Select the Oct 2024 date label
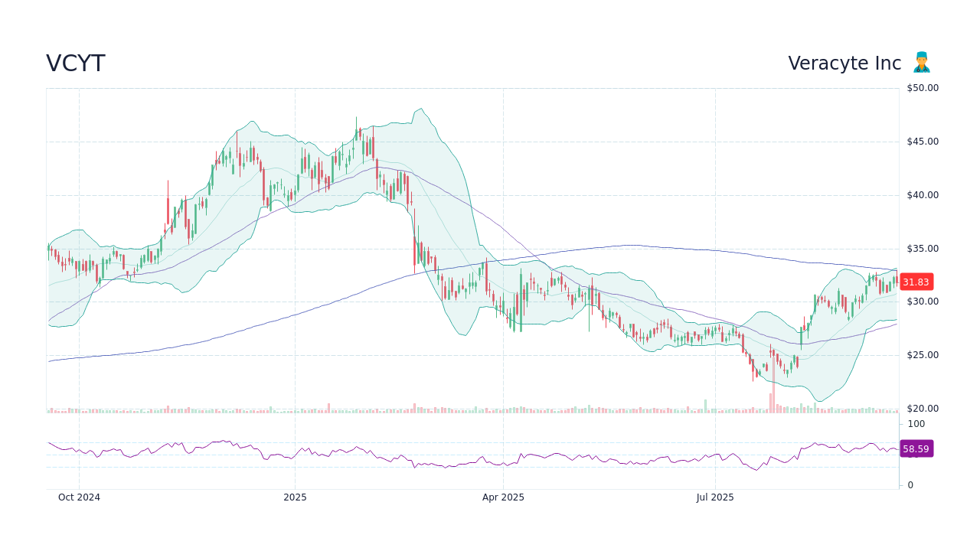Viewport: 980px width, 551px height. 80,497
